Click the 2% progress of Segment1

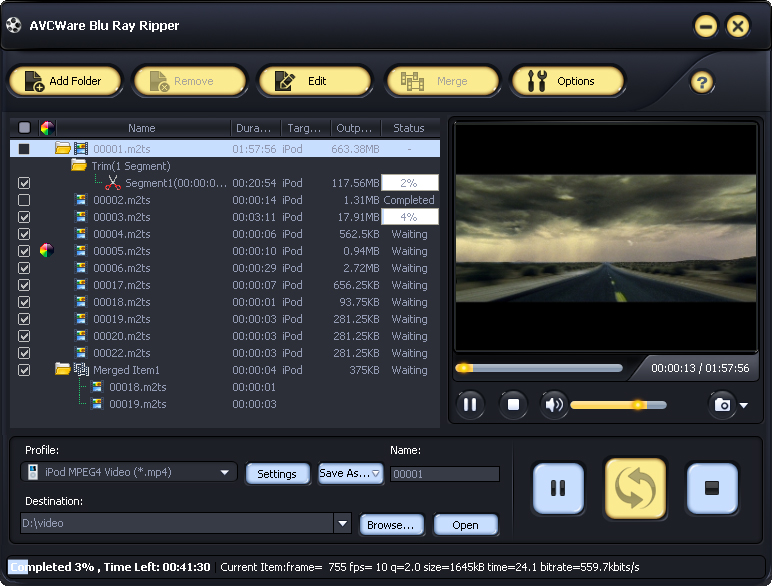click(x=410, y=183)
